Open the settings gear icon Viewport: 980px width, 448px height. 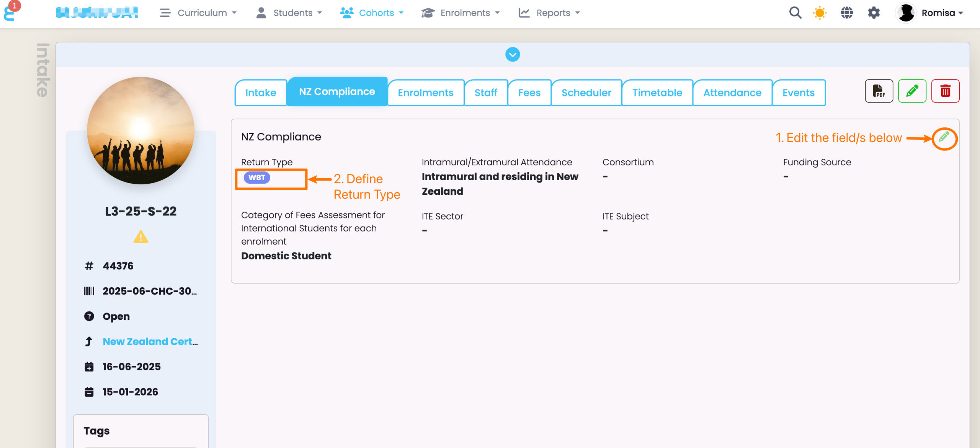(874, 13)
